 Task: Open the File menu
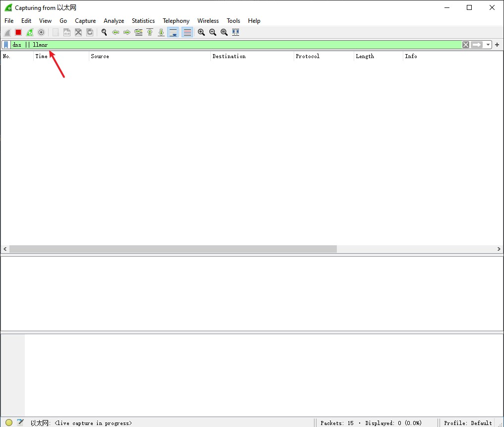click(x=9, y=20)
